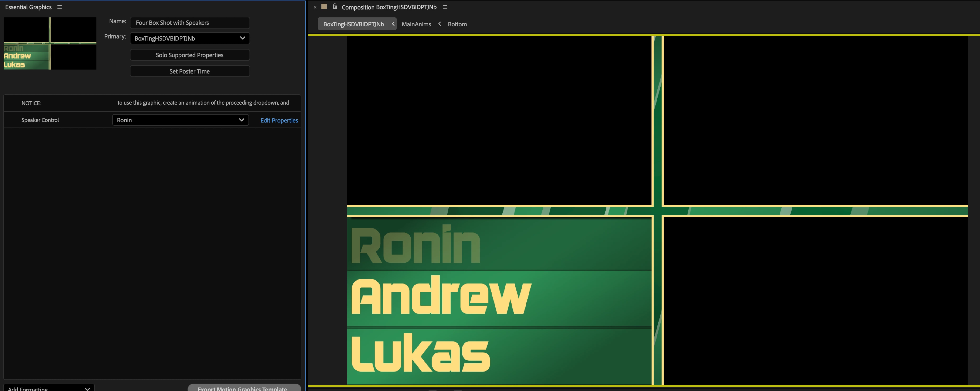Viewport: 980px width, 391px height.
Task: Open the Essential Graphics panel menu
Action: coord(59,7)
